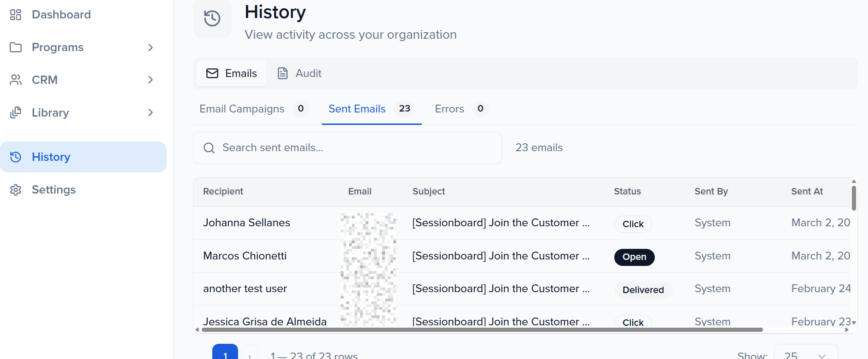Click the Library stacked-pages icon
868x359 pixels.
pos(16,112)
